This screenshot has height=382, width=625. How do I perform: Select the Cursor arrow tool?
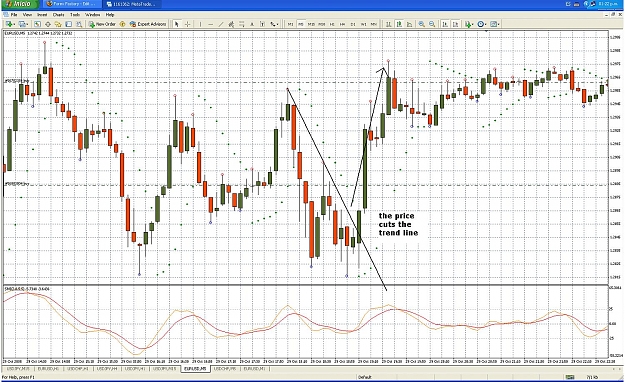click(177, 24)
